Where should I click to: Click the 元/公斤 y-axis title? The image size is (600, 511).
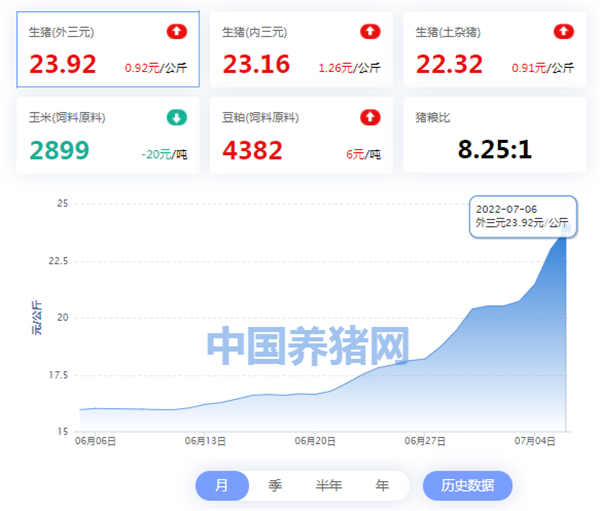click(x=37, y=318)
